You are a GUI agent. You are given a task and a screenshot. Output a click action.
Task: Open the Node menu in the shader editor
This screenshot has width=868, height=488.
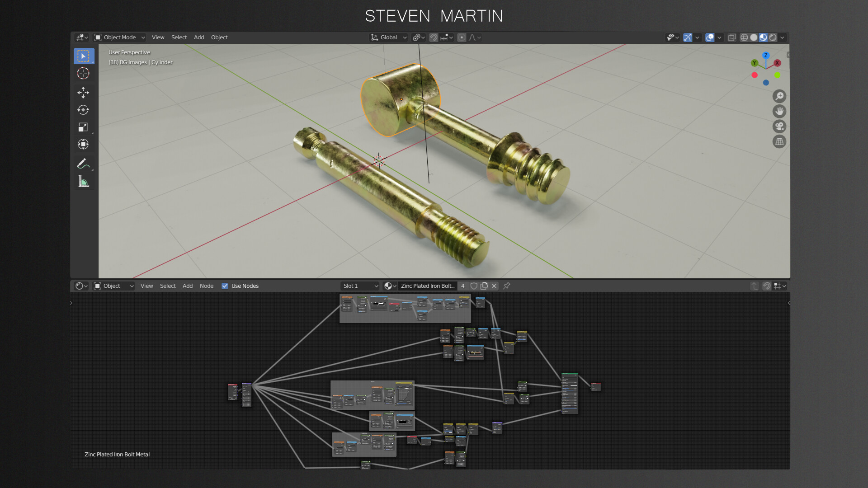point(207,286)
